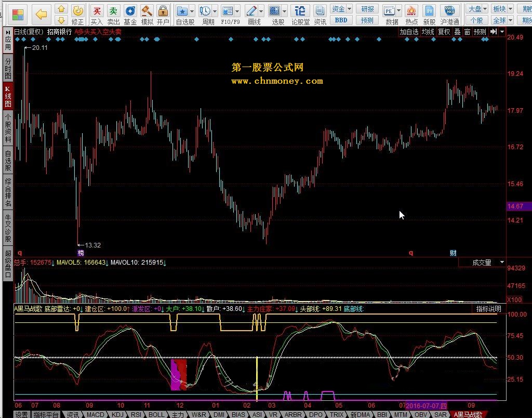Click the 设置 settings button

pyautogui.click(x=21, y=414)
